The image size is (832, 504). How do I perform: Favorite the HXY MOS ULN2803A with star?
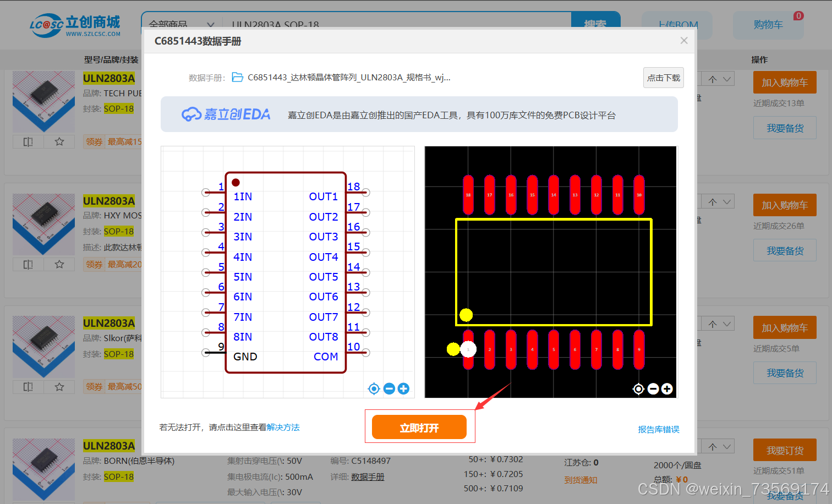coord(59,265)
